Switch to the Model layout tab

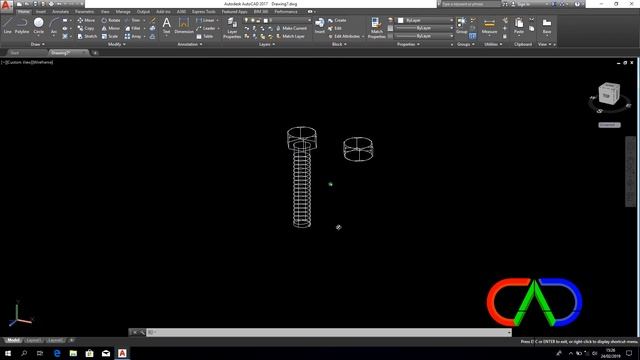13,340
